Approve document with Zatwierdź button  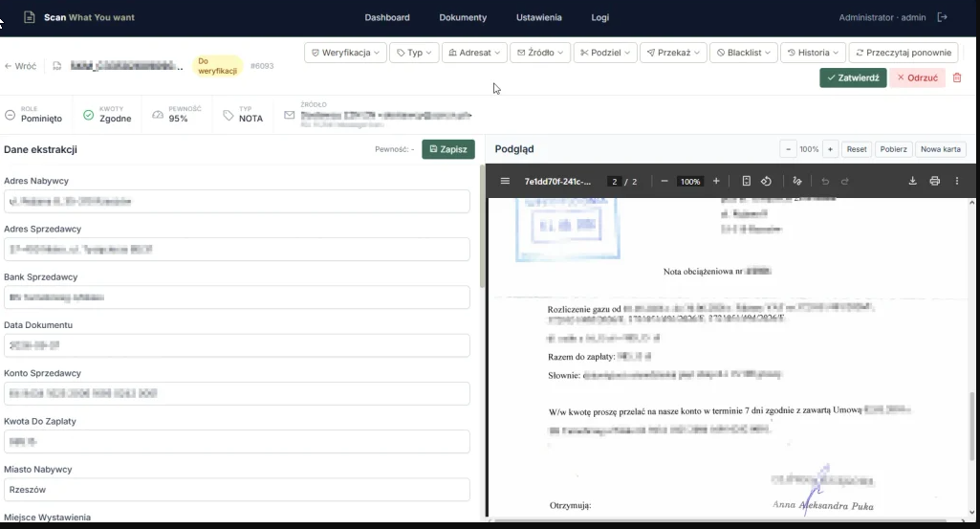853,77
